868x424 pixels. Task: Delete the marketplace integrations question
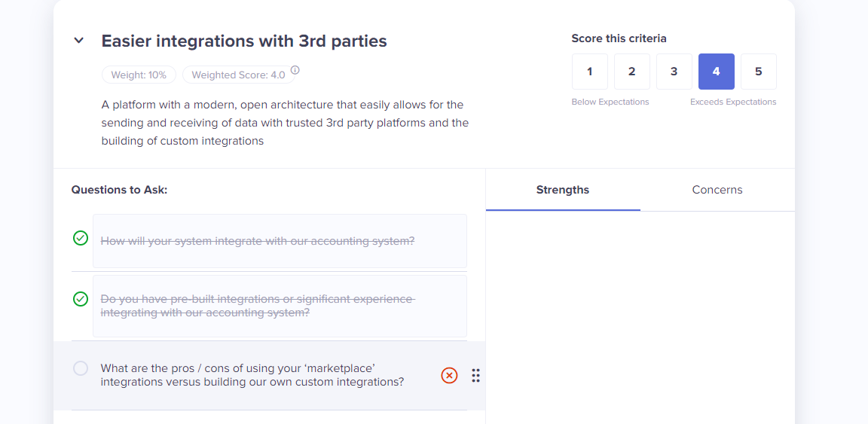(449, 375)
